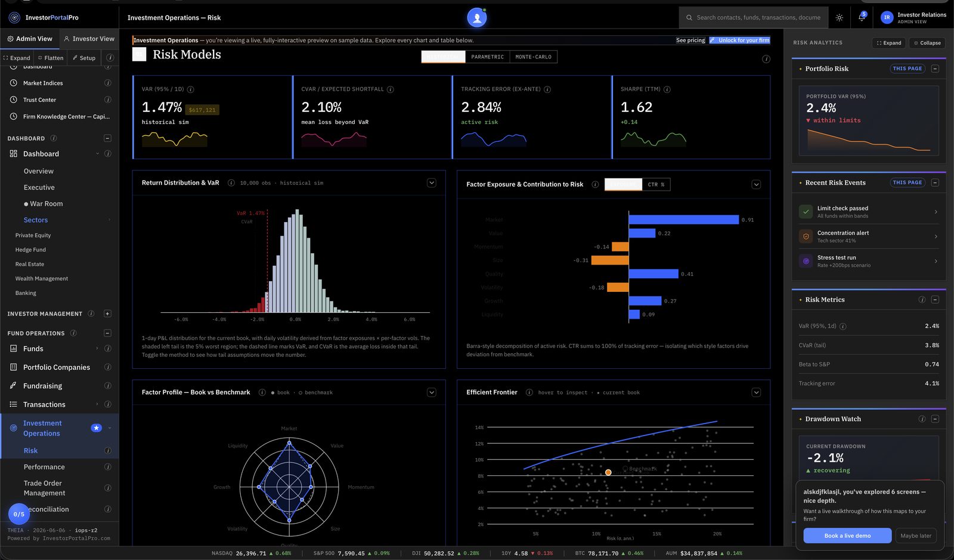Click the Market bar valued 0.91

pyautogui.click(x=683, y=220)
